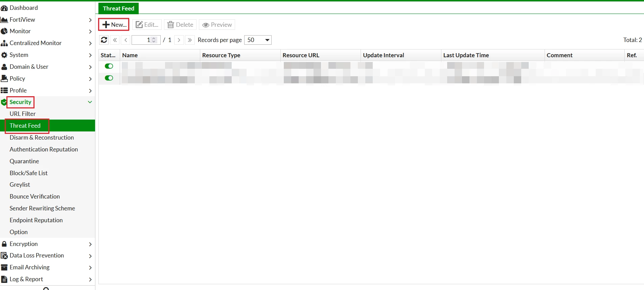Click New... to add threat feed
644x290 pixels.
pyautogui.click(x=114, y=25)
